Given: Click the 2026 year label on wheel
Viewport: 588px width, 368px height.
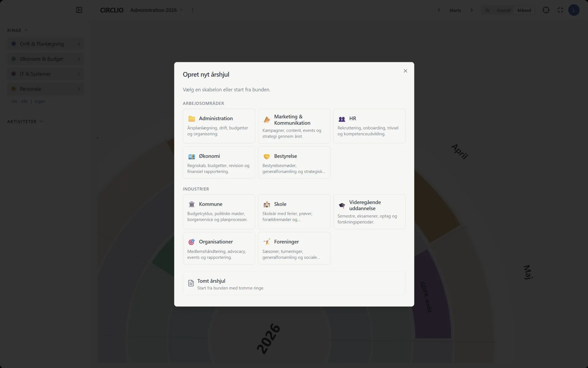Looking at the screenshot, I should pyautogui.click(x=268, y=339).
